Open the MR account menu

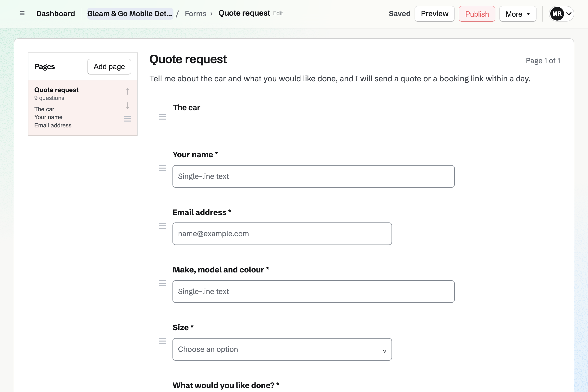pyautogui.click(x=561, y=14)
